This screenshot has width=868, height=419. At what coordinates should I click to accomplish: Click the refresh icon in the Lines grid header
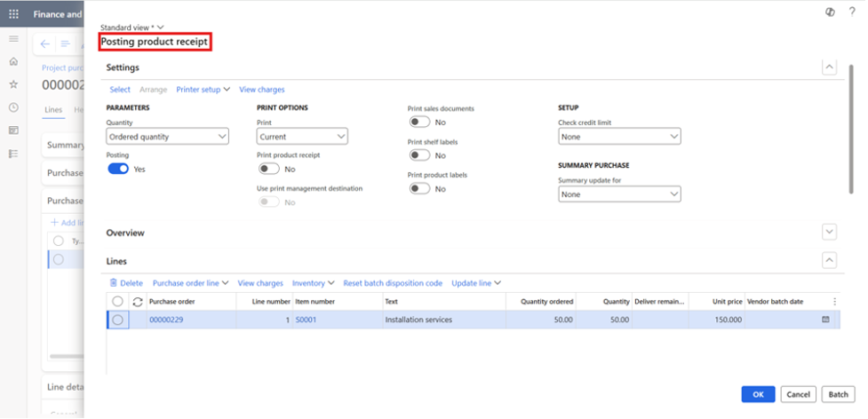click(138, 302)
